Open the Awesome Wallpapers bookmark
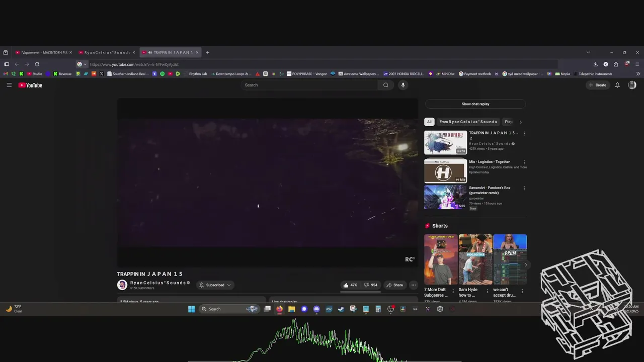The height and width of the screenshot is (362, 644). click(358, 74)
